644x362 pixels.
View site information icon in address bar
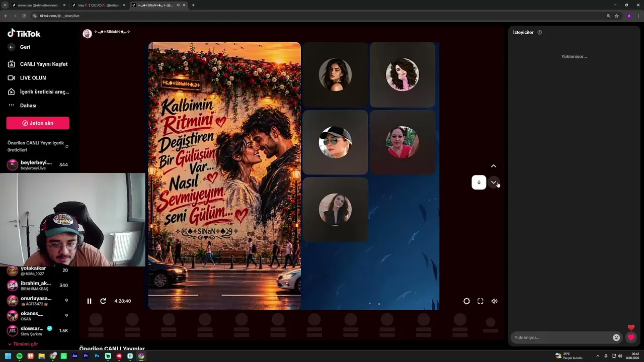35,16
